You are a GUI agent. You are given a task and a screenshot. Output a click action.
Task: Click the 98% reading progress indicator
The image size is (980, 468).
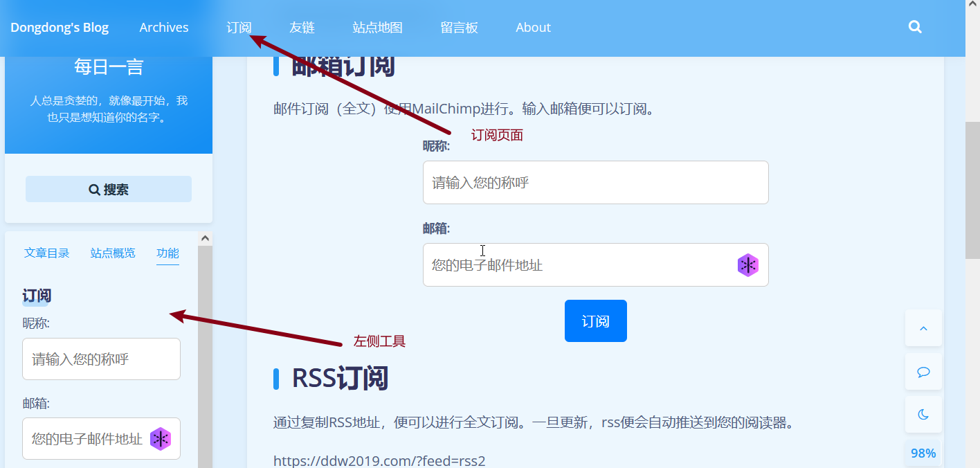[923, 453]
